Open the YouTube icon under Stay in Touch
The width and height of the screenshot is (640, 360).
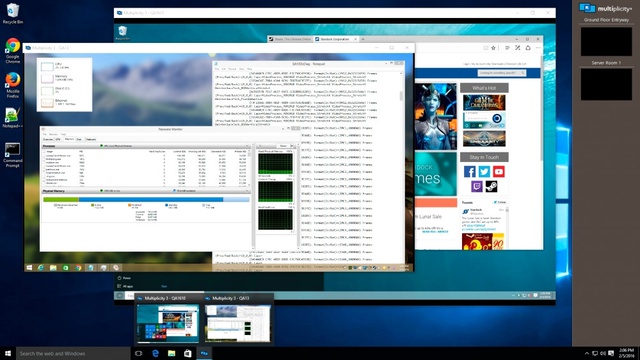[498, 171]
